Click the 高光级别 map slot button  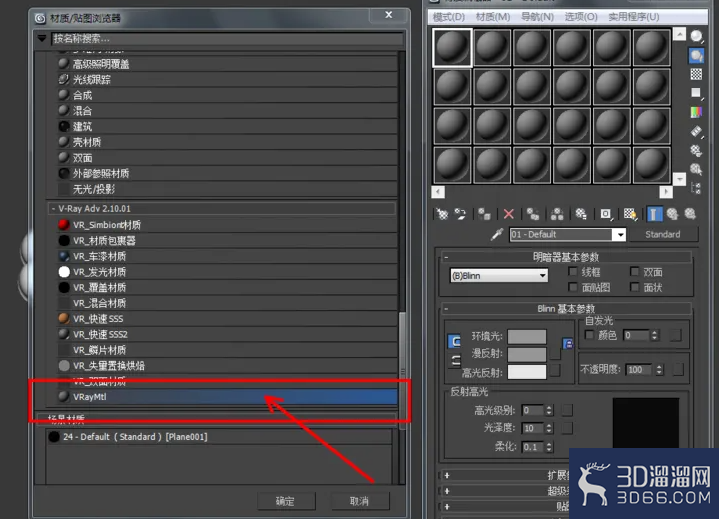pos(567,410)
